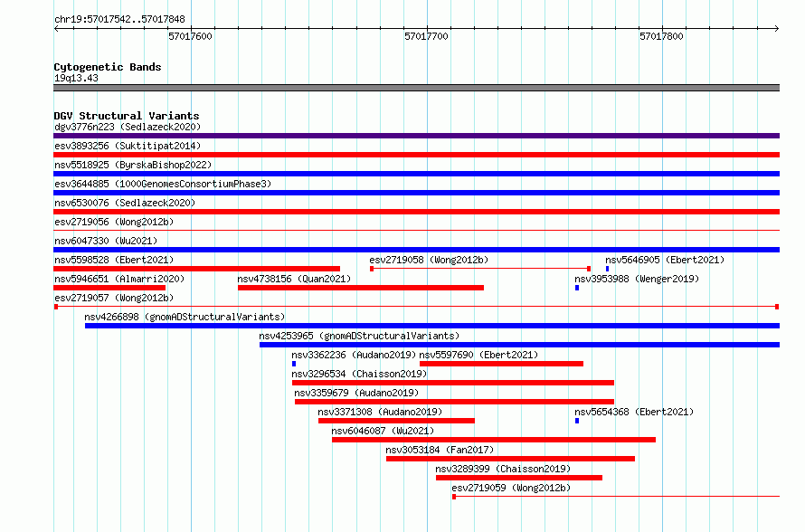The width and height of the screenshot is (805, 532).
Task: Click the thin red esv2719059 line
Action: tap(616, 497)
